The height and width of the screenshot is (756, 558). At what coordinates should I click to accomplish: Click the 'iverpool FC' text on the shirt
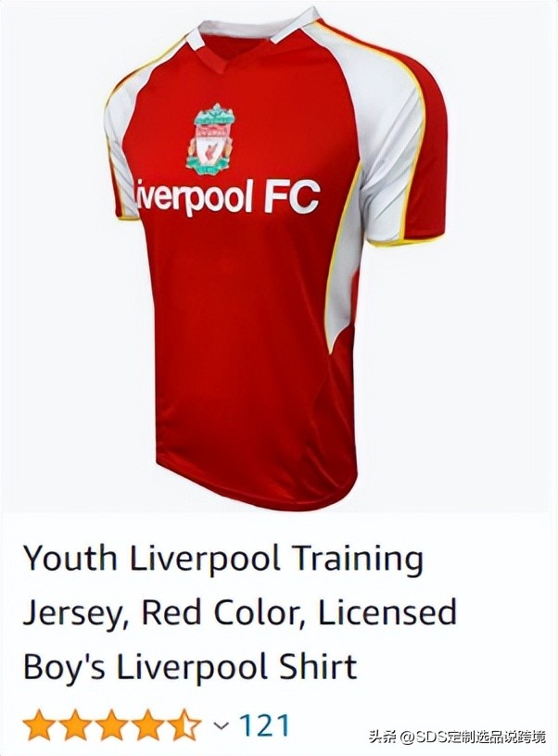[x=227, y=197]
